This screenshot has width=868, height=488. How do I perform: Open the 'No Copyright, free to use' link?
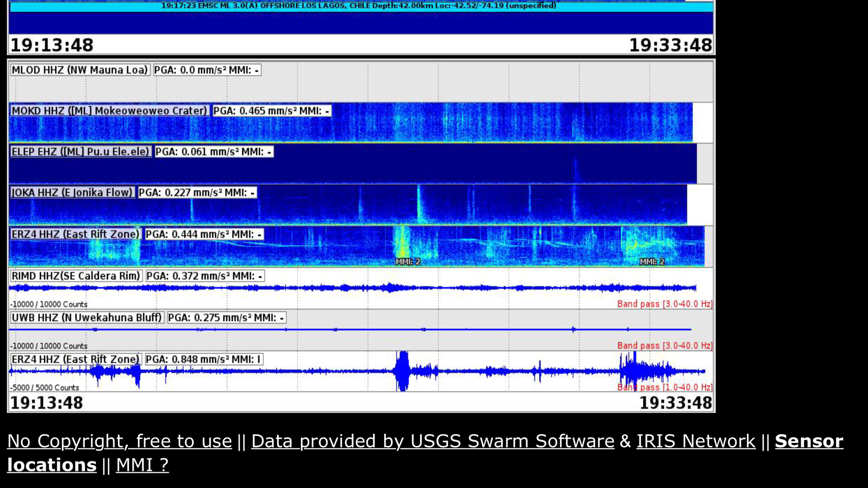[x=119, y=441]
